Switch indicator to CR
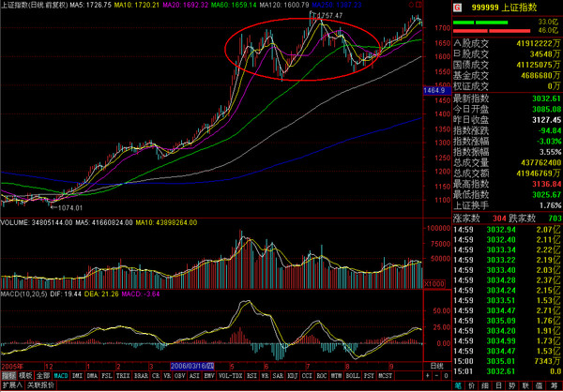Viewport: 563px width, 392px height. (156, 376)
